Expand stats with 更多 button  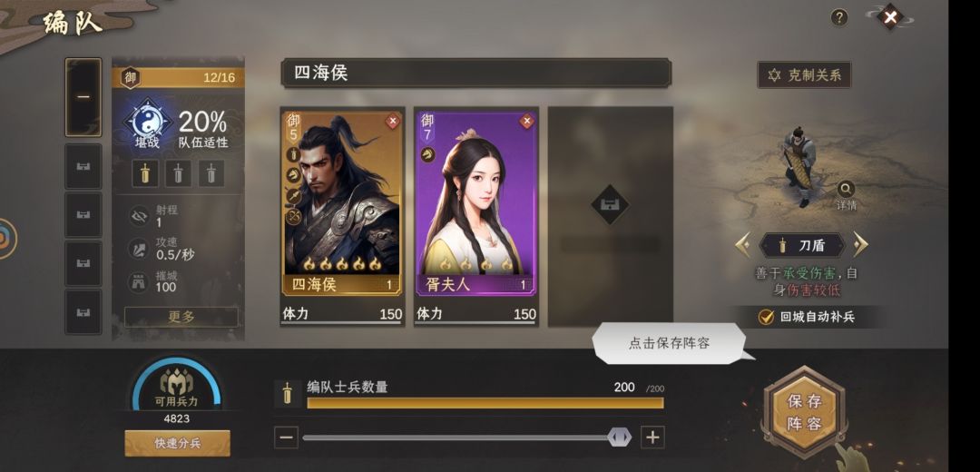[181, 317]
